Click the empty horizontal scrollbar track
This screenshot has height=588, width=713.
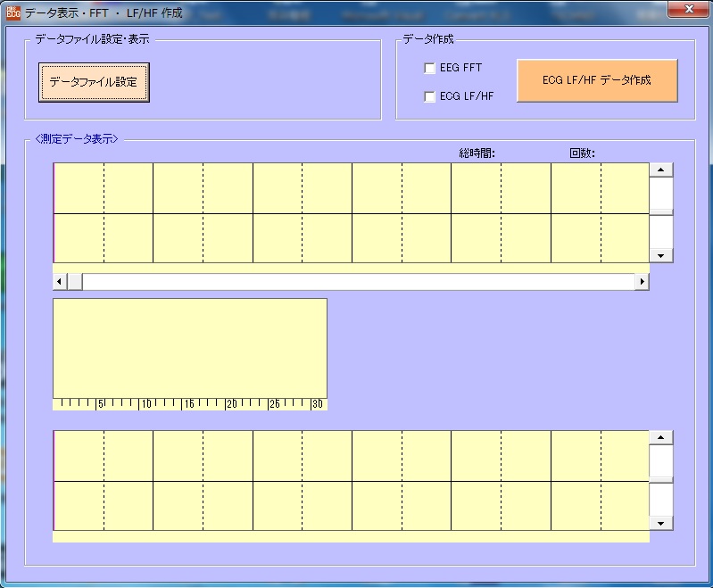click(x=357, y=282)
